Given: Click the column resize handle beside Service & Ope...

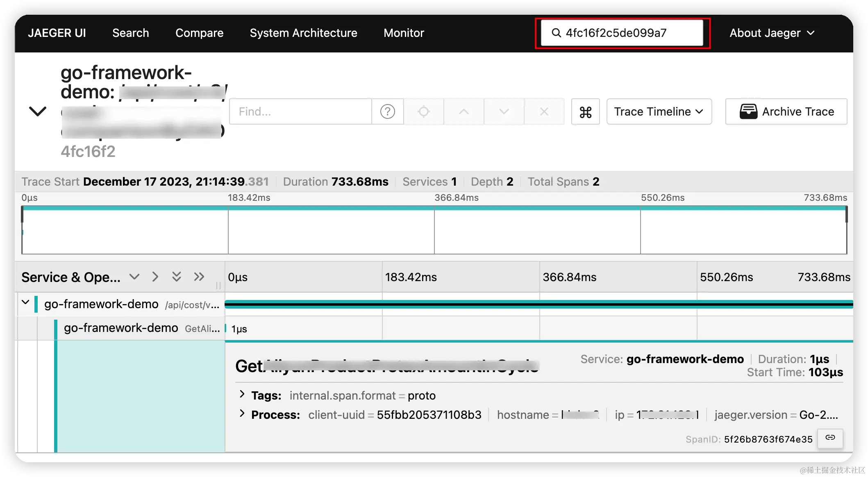Looking at the screenshot, I should click(218, 285).
